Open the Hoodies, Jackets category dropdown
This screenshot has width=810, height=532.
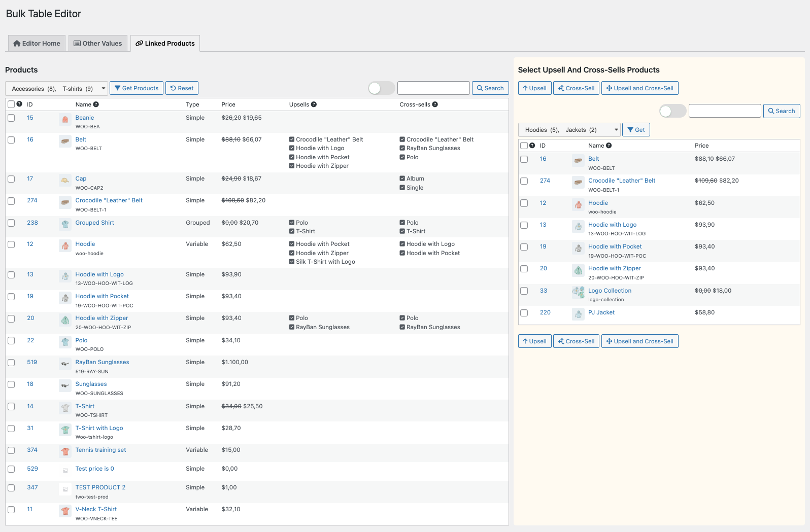click(569, 130)
